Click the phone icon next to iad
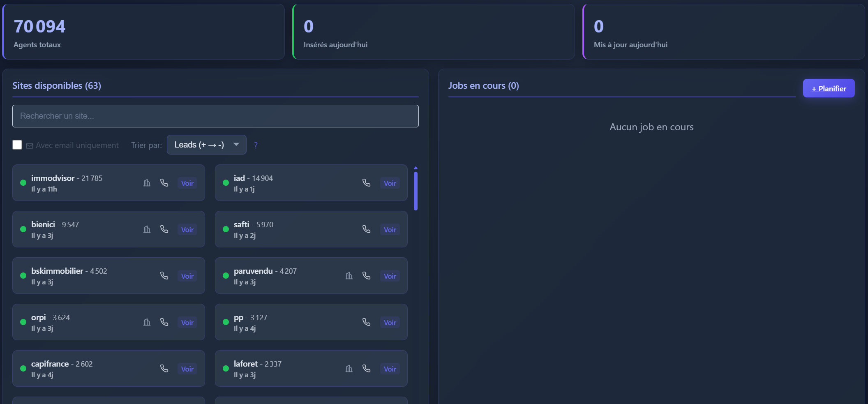The width and height of the screenshot is (868, 404). [x=367, y=183]
